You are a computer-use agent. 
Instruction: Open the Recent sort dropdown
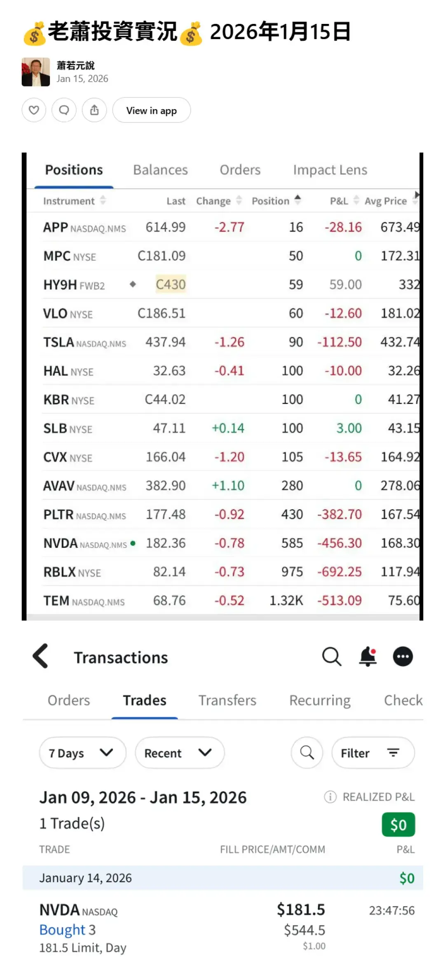[180, 753]
